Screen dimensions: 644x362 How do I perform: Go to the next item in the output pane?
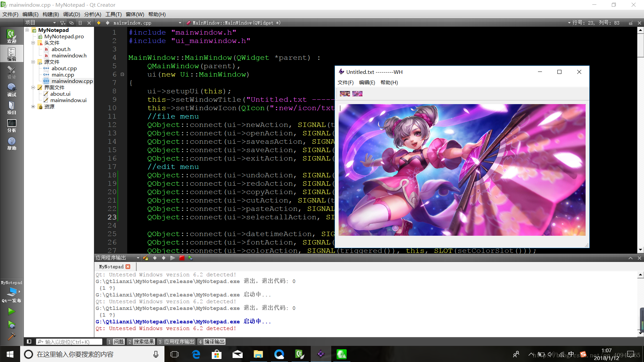click(163, 258)
